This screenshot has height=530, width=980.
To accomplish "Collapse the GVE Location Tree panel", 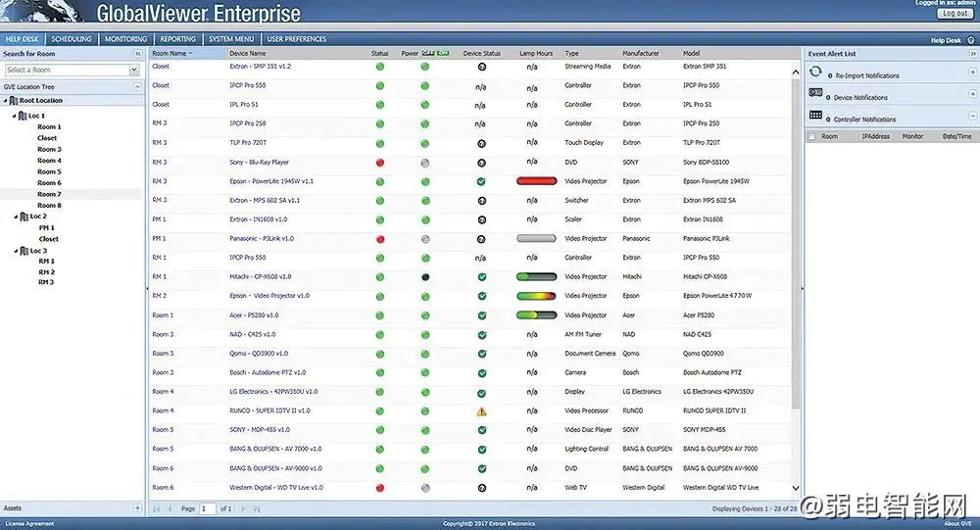I will click(x=137, y=87).
